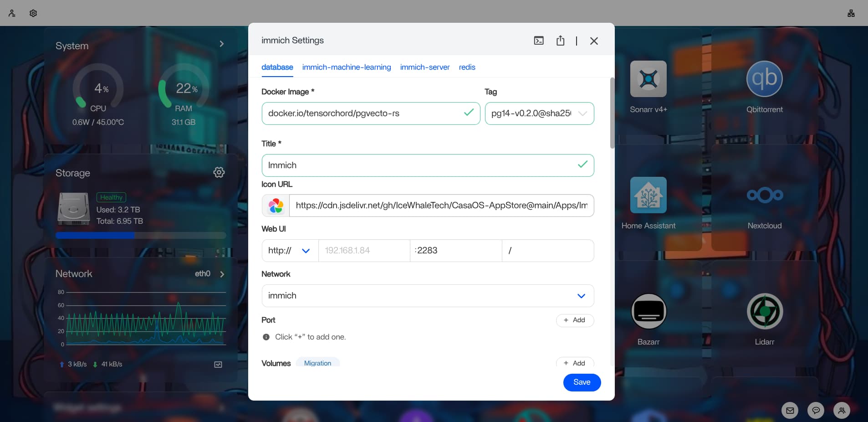Edit the Icon URL text field
The height and width of the screenshot is (422, 868).
[x=441, y=206]
